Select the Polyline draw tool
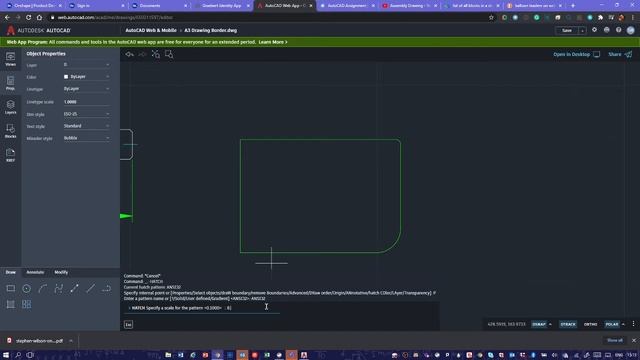This screenshot has width=640, height=360. pyautogui.click(x=58, y=289)
